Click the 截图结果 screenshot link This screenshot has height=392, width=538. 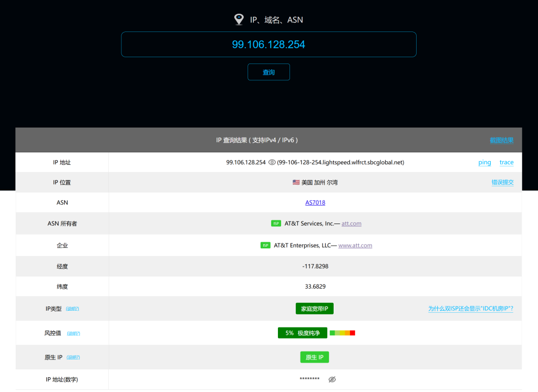pyautogui.click(x=501, y=140)
